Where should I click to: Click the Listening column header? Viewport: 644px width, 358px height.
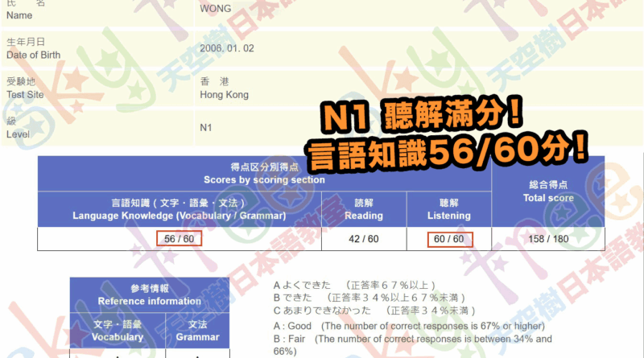tap(449, 209)
